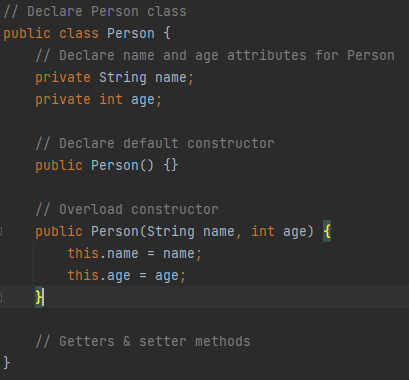Click the highlighted yellow closing brace at the caret

tap(39, 297)
